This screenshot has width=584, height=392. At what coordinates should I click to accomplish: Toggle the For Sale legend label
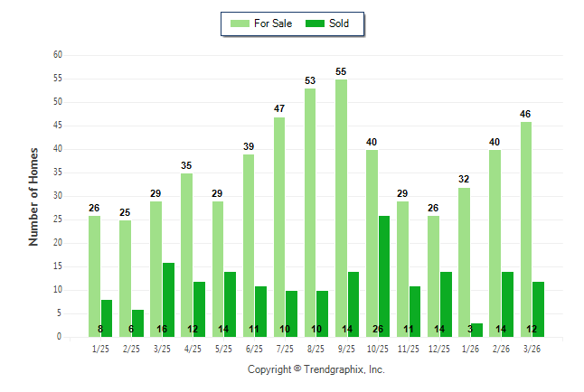(x=273, y=23)
